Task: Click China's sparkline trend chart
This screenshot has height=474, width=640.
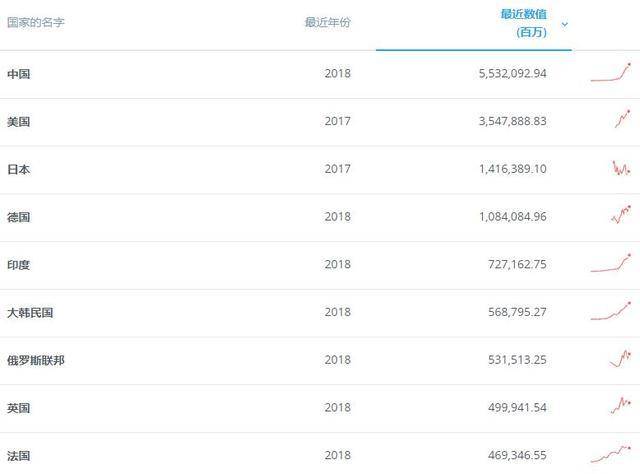Action: tap(611, 73)
